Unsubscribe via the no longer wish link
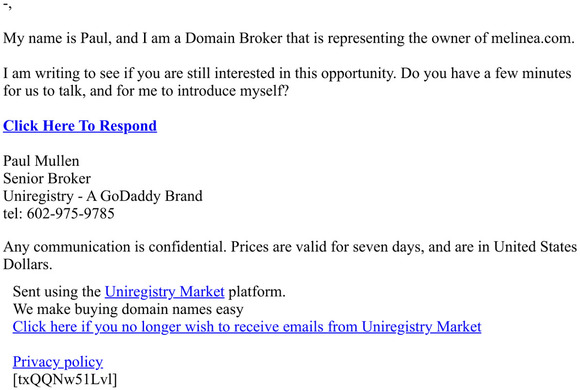 coord(247,327)
